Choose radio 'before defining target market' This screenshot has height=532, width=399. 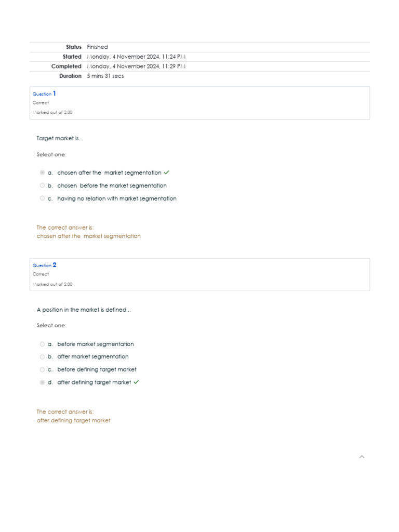42,369
